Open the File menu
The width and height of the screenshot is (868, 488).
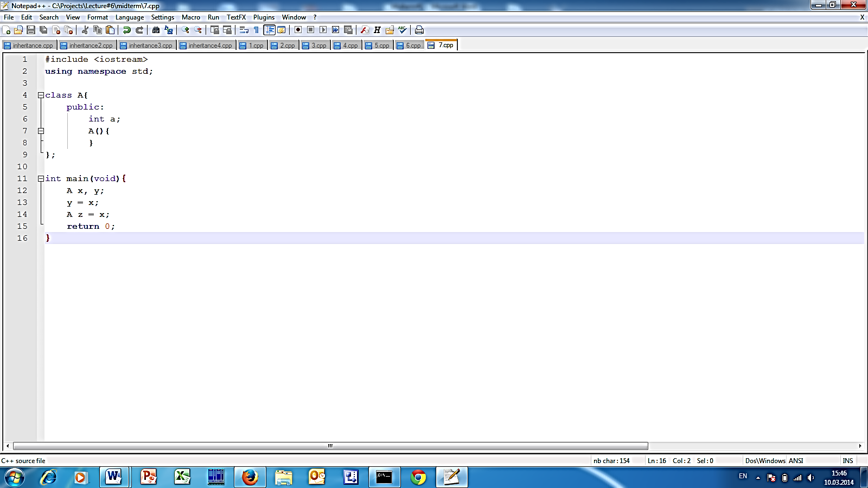[9, 17]
